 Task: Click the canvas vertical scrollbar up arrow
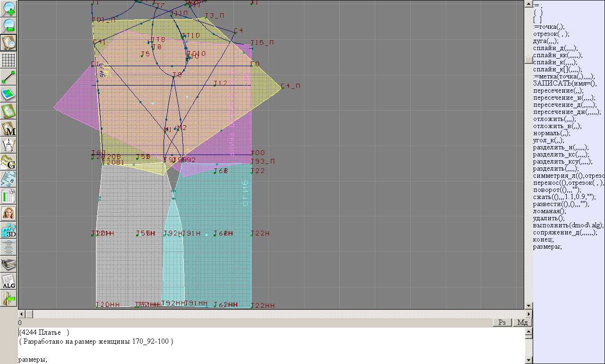(x=528, y=4)
